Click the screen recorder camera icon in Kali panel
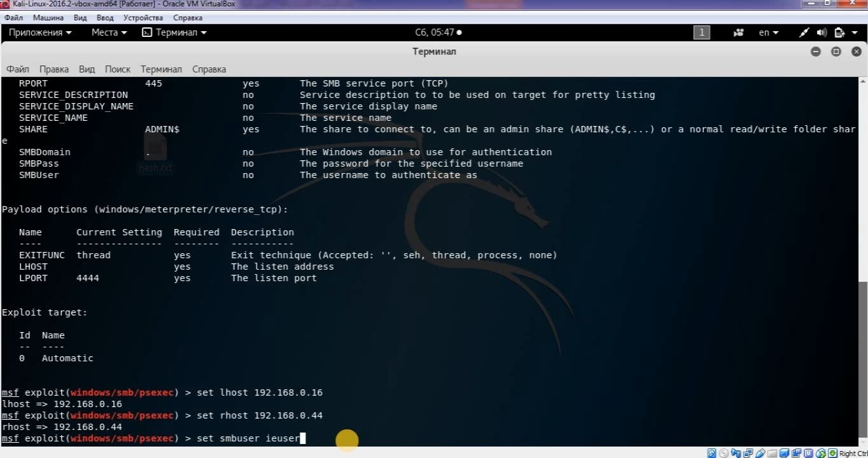 (x=739, y=32)
